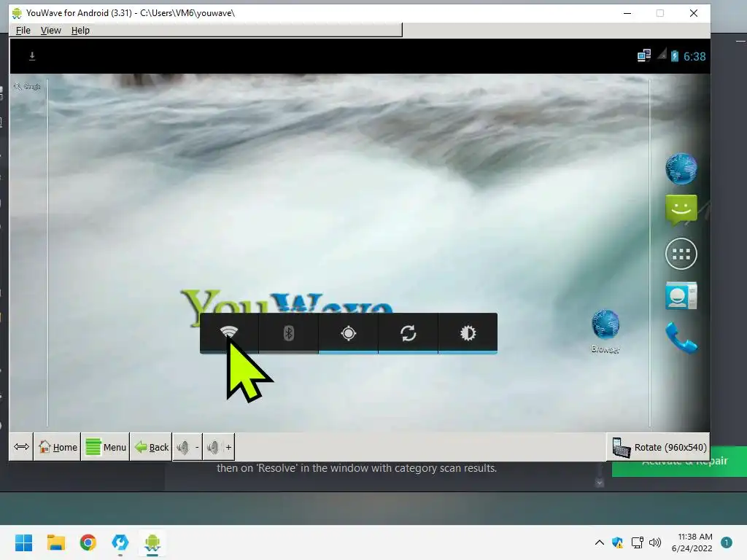Click the YouWave Android taskbar icon
747x560 pixels.
click(x=152, y=542)
